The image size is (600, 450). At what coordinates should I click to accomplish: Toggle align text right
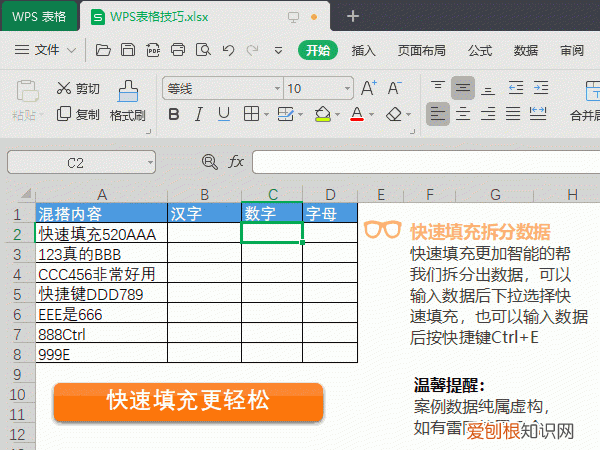tap(488, 114)
